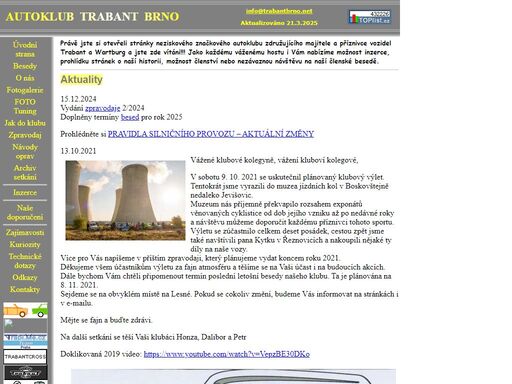The image size is (512, 384).
Task: Click the black car logo banner
Action: click(25, 372)
